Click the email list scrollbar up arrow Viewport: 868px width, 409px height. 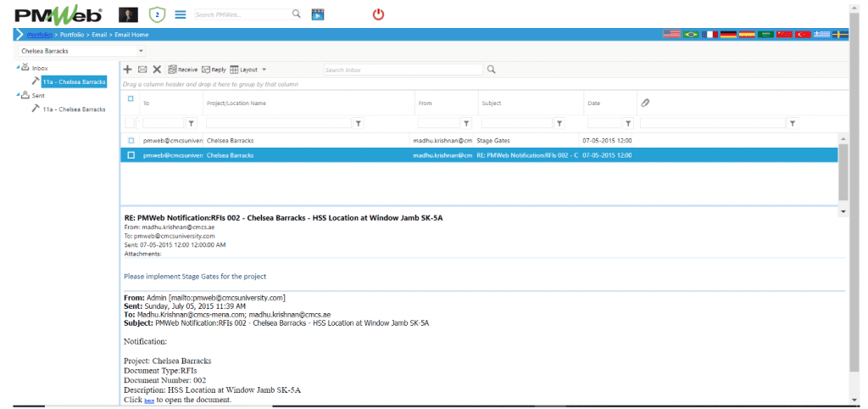point(843,138)
